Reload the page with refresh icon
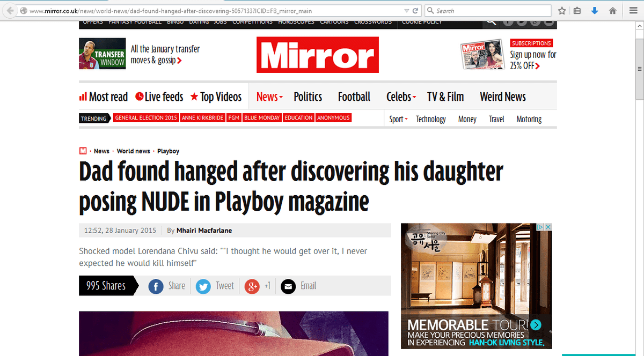The image size is (644, 356). (415, 11)
